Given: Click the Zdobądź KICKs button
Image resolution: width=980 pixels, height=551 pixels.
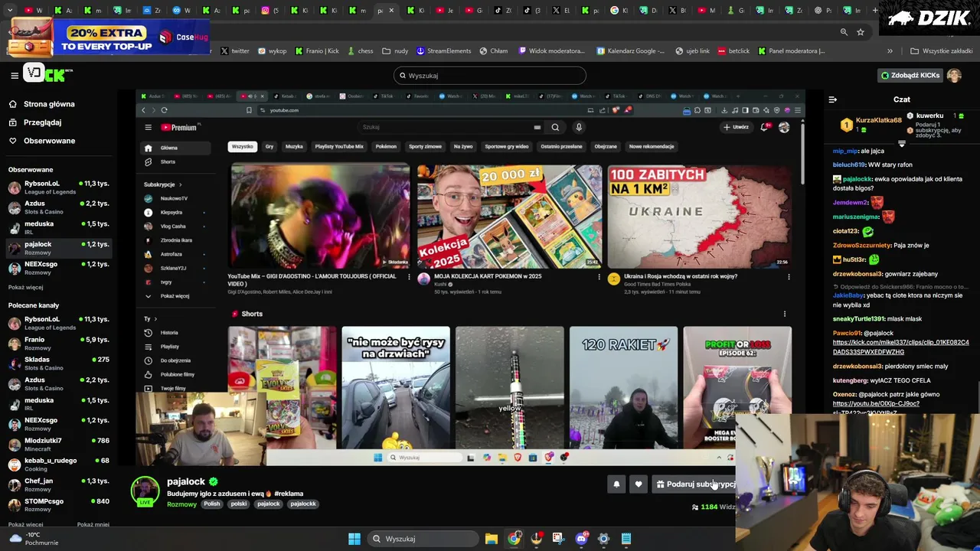Looking at the screenshot, I should point(910,76).
